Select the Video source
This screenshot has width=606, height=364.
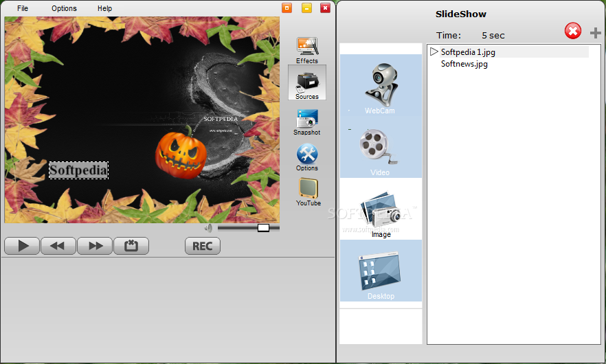tap(381, 147)
